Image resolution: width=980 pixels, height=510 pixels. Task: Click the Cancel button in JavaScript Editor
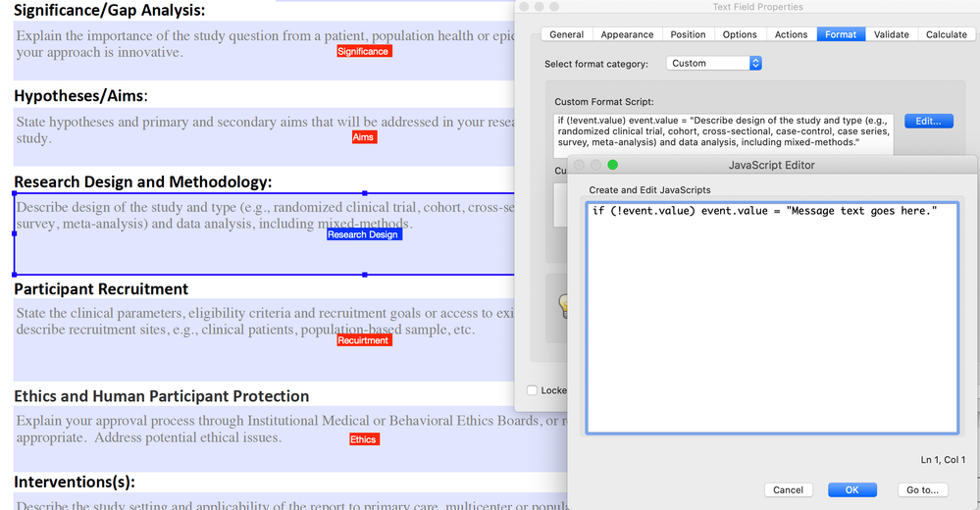pyautogui.click(x=788, y=490)
